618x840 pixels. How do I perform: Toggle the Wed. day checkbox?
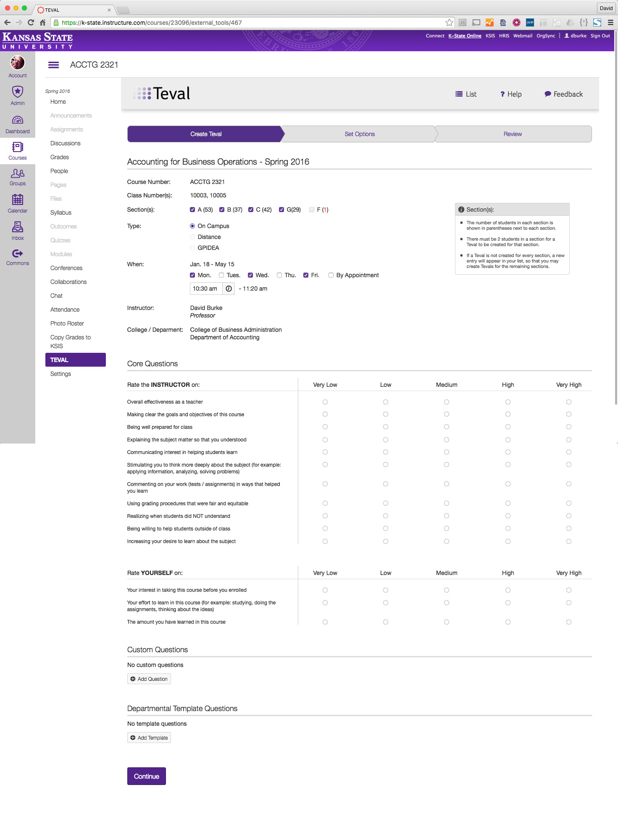(250, 275)
